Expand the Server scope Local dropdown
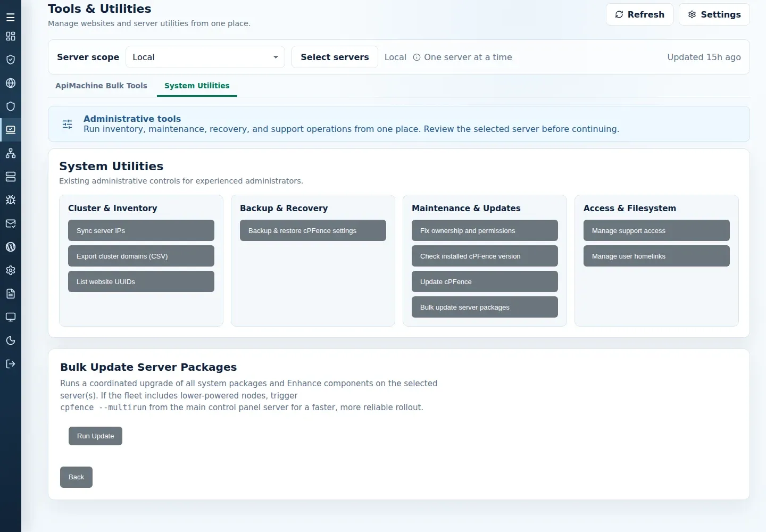The width and height of the screenshot is (766, 532). pyautogui.click(x=205, y=57)
